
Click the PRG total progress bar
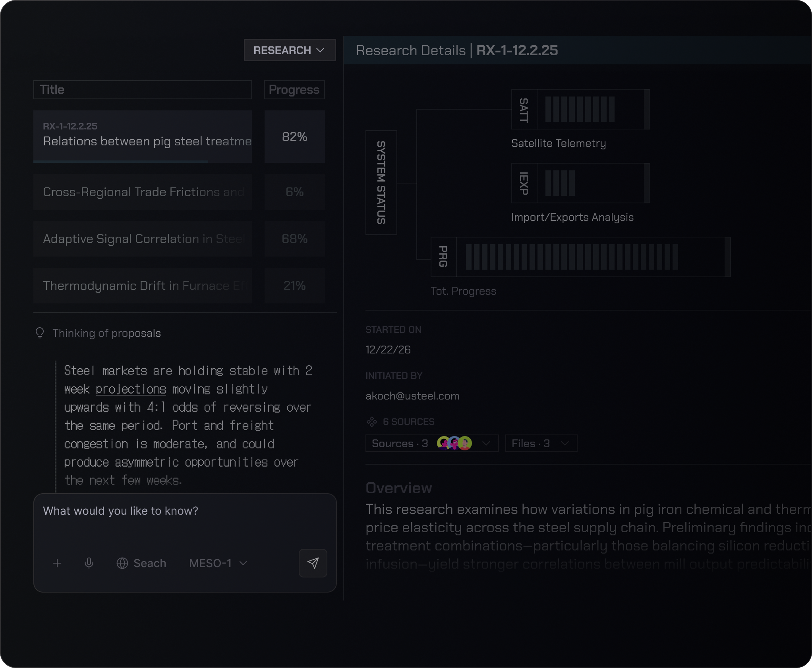[x=580, y=257]
